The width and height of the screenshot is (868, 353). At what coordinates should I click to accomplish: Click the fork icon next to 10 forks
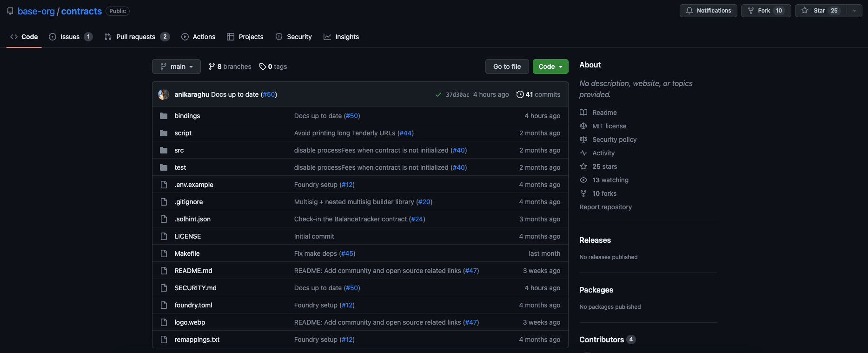tap(583, 193)
